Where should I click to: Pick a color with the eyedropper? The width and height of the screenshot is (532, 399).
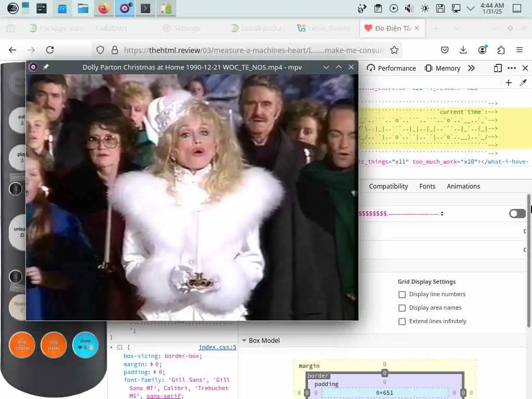coord(523,83)
